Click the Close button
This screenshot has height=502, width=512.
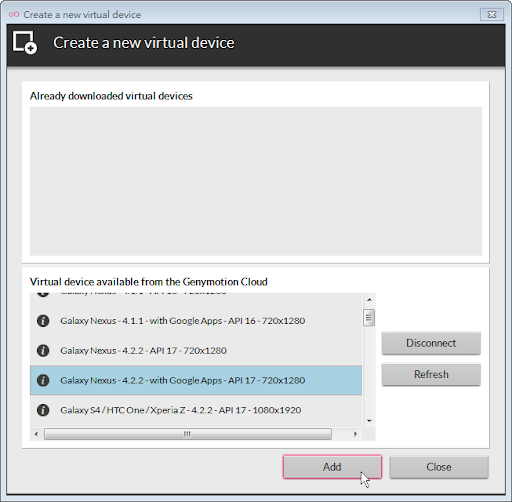439,467
